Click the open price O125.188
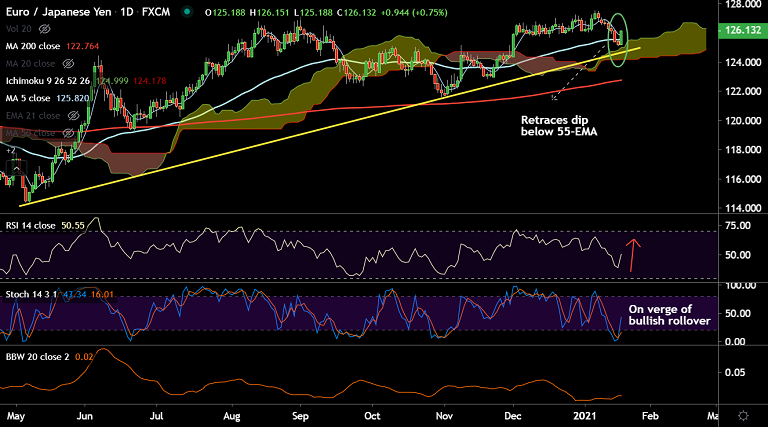The width and height of the screenshot is (768, 427). pos(225,13)
